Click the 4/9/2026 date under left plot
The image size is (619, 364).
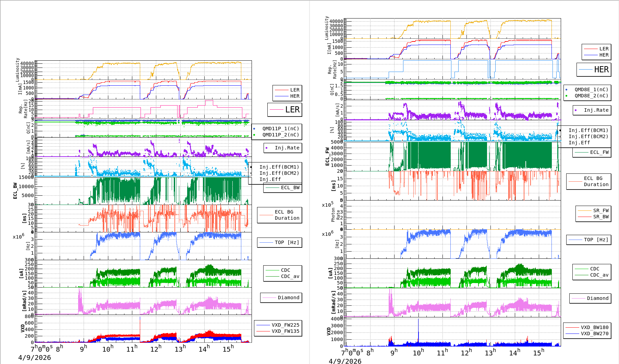[x=34, y=357]
